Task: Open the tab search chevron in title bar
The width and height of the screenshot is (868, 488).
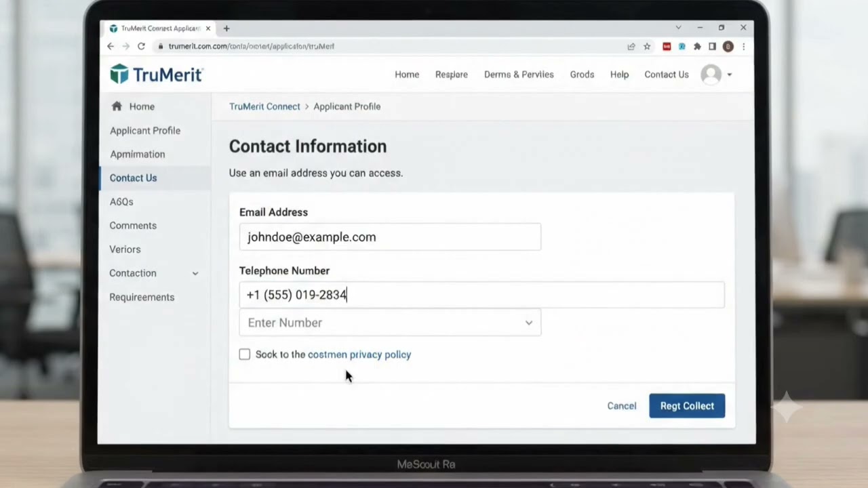Action: 678,28
